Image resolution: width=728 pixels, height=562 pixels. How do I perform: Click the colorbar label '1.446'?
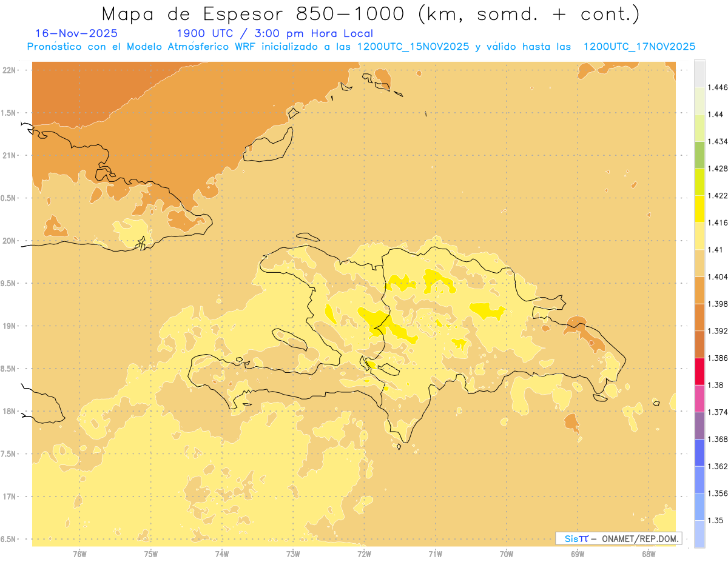click(719, 87)
